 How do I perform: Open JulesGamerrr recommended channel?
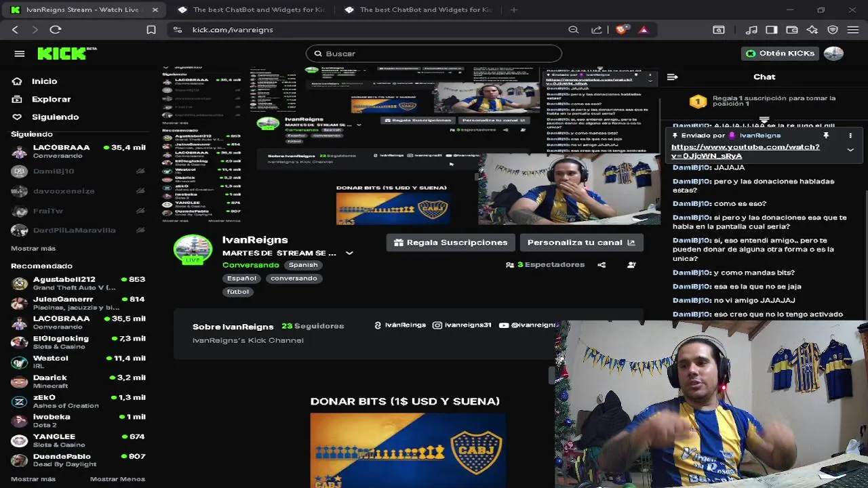78,303
